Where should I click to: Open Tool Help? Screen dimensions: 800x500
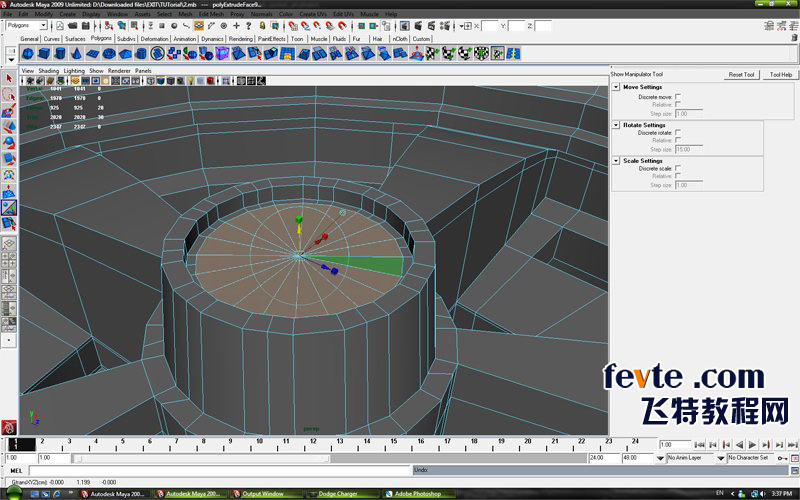[x=781, y=74]
